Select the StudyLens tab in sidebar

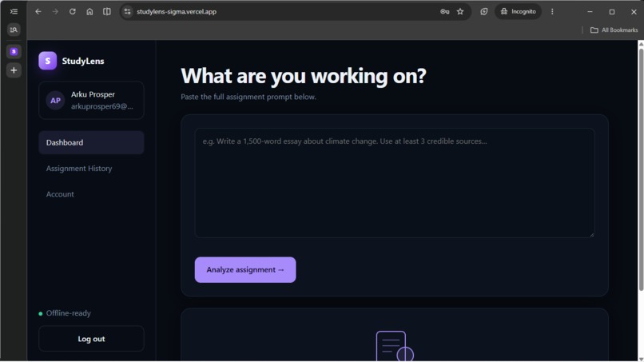point(14,51)
